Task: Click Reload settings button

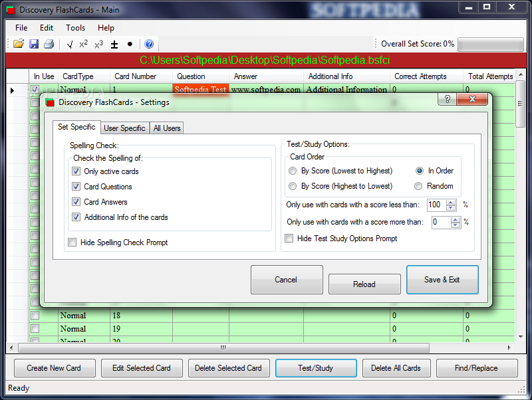Action: [364, 284]
